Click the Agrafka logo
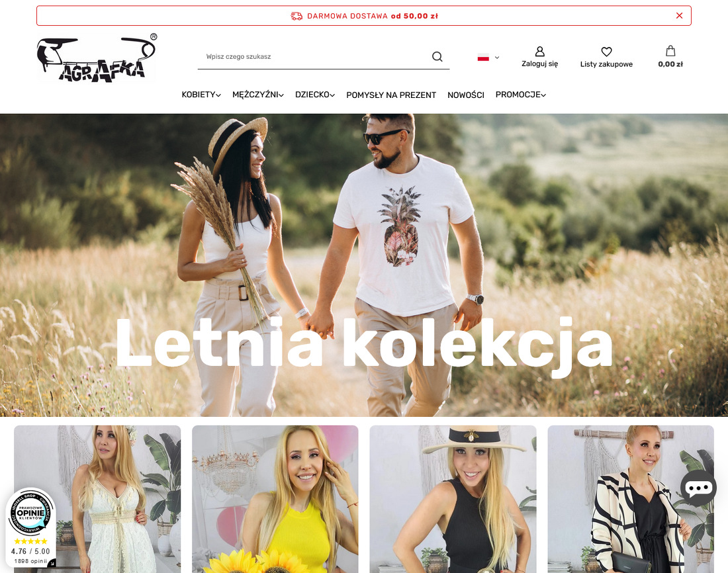 point(97,58)
